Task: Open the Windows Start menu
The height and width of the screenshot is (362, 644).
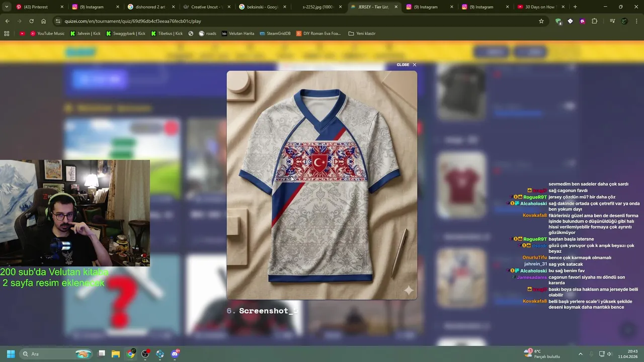Action: click(x=11, y=354)
